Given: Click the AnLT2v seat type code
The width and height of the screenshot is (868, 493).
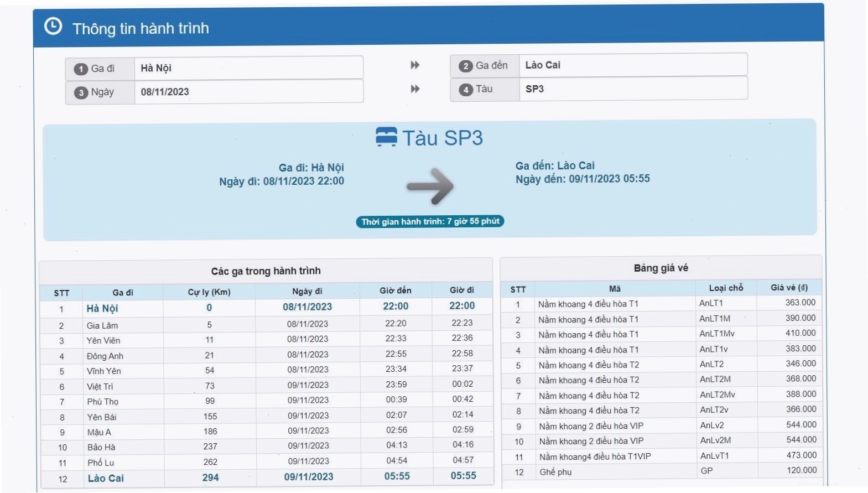Looking at the screenshot, I should pos(714,409).
